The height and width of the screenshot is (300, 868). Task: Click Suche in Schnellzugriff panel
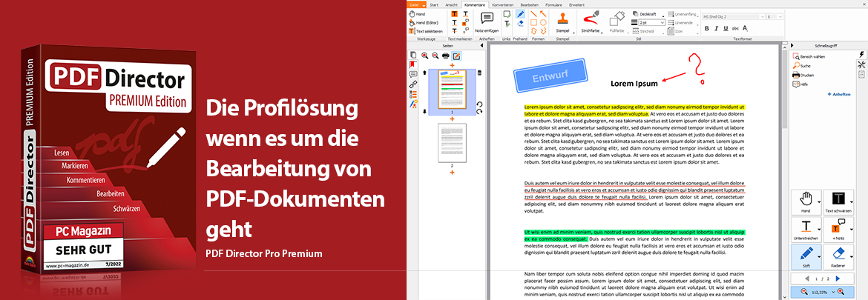(801, 66)
